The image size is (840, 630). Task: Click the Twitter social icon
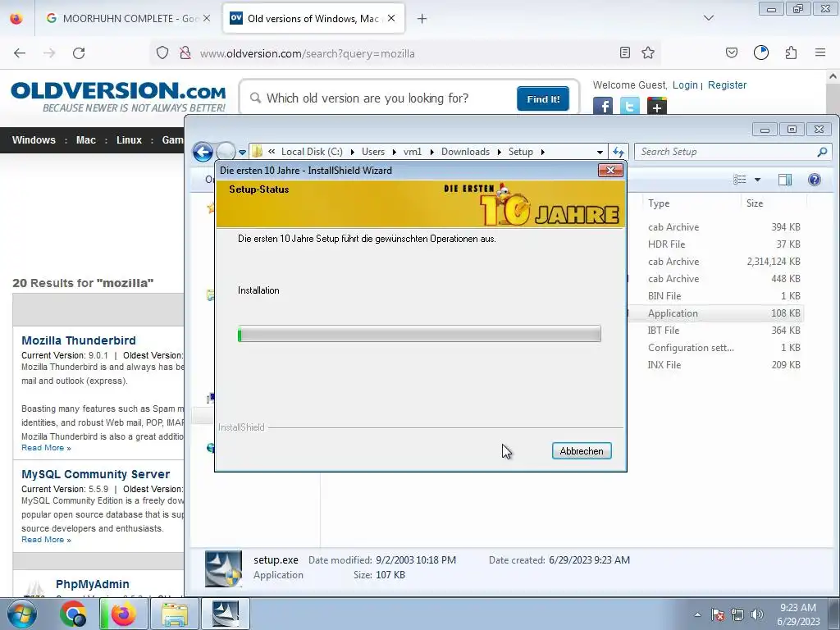pyautogui.click(x=629, y=106)
